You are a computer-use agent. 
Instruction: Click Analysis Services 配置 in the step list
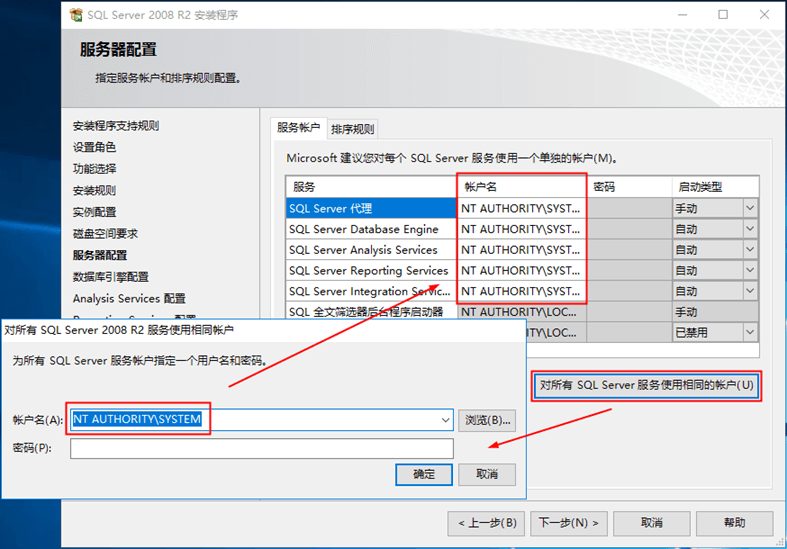(129, 299)
